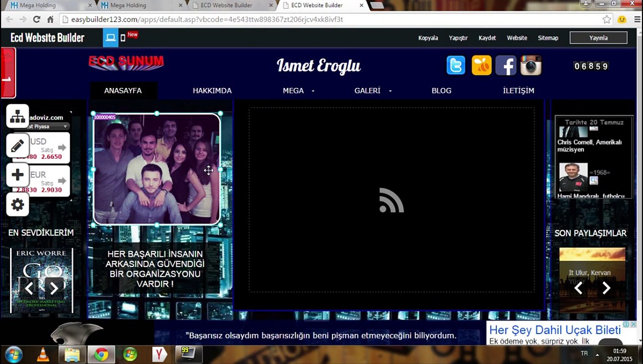Click the ECD SUNUM logo
Screen dimensions: 643x364
pos(126,62)
